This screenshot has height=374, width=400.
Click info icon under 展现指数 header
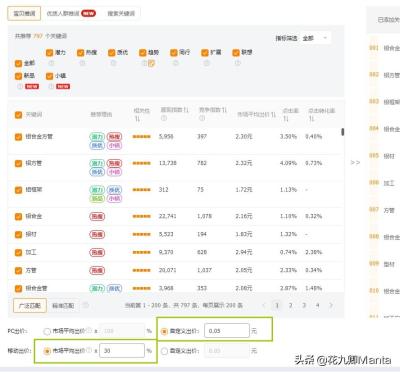point(164,118)
